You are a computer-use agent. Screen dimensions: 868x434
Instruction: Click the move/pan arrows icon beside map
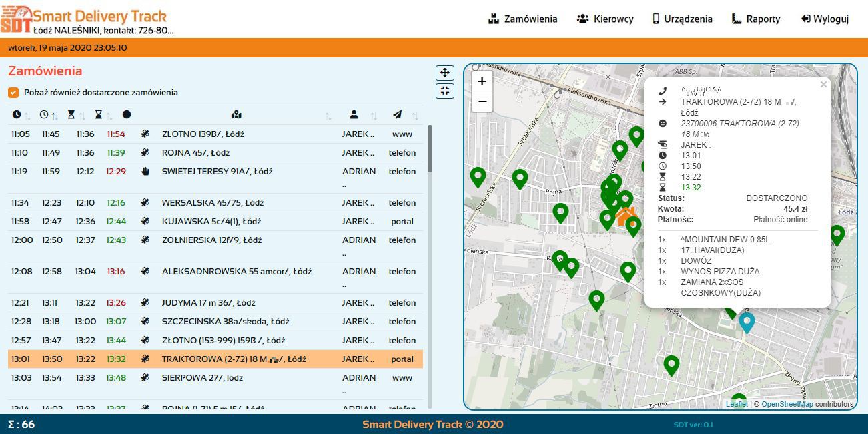point(445,73)
